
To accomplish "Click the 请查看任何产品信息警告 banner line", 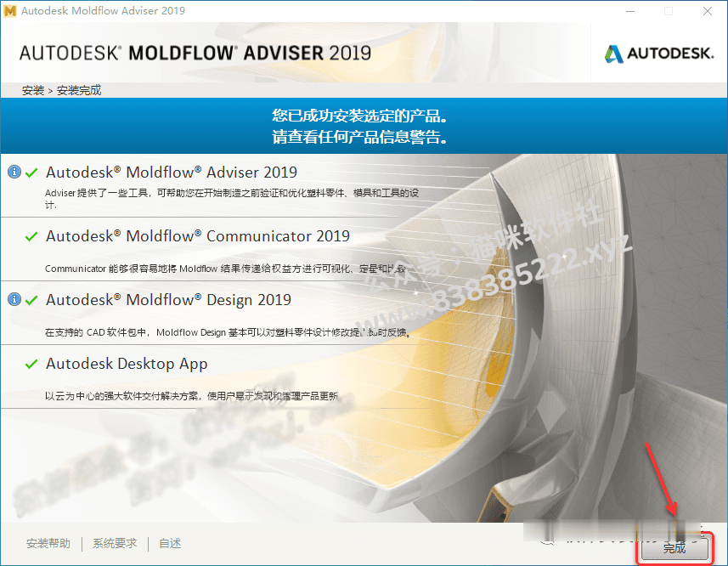I will point(360,137).
